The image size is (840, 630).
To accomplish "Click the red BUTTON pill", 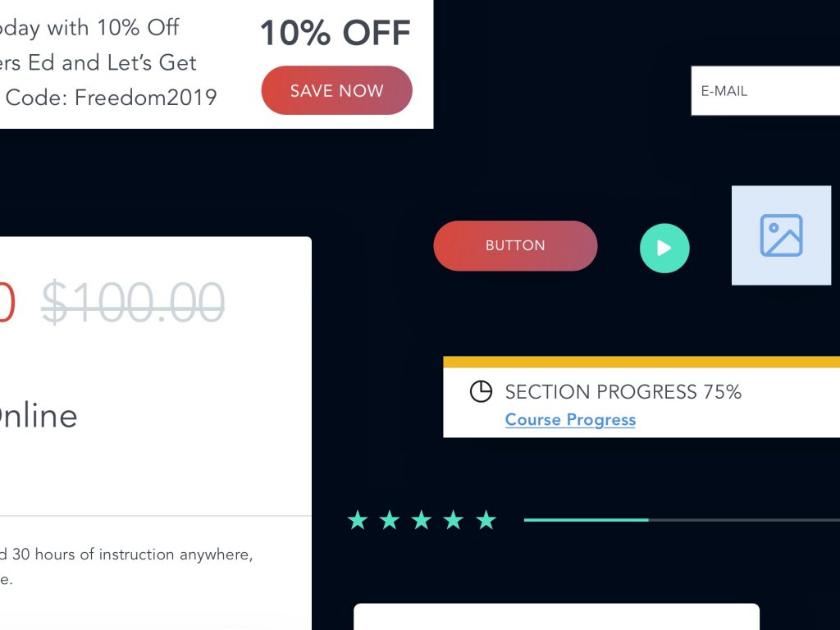I will [515, 245].
